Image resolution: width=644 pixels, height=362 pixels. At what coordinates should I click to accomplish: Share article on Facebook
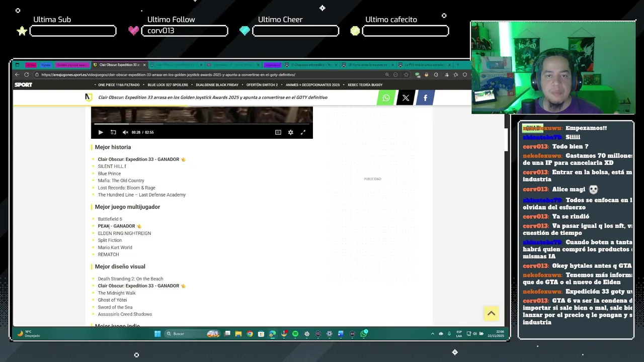coord(425,98)
